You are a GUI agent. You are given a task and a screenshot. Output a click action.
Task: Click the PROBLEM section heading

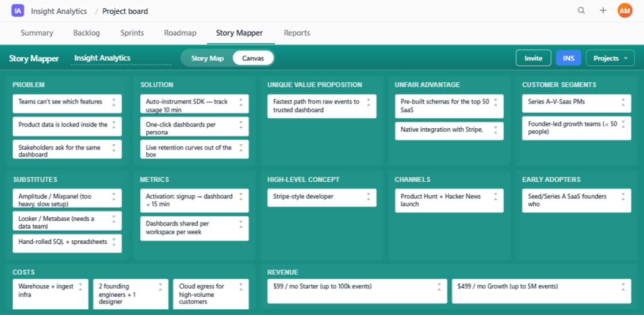pos(29,85)
